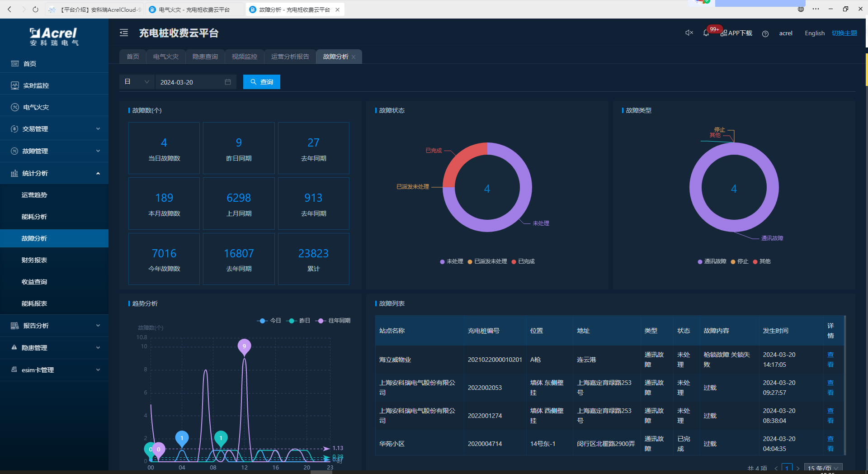Screen dimensions: 868x474
Task: Click the 2024-03-20 date input field
Action: pyautogui.click(x=190, y=82)
